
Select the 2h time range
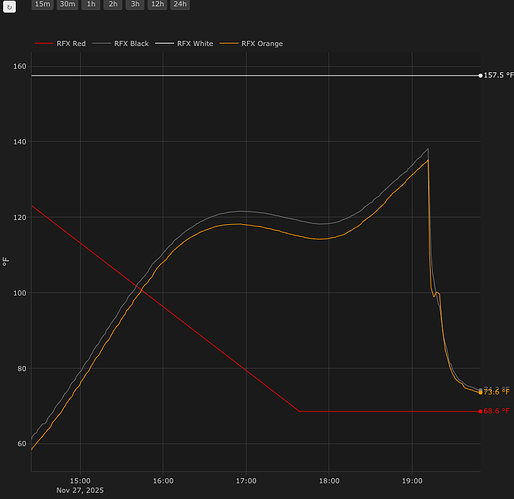click(x=113, y=4)
